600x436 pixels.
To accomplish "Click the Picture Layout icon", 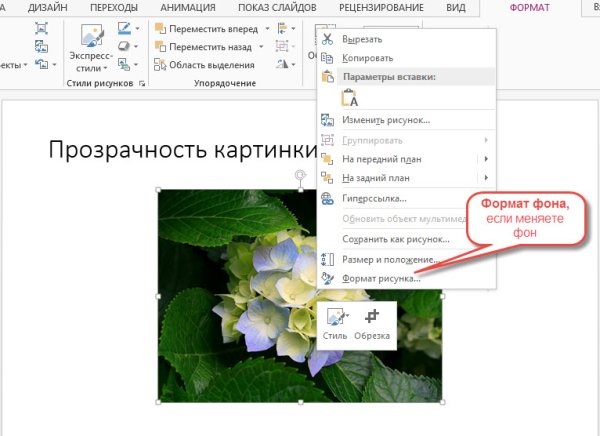I will click(124, 64).
